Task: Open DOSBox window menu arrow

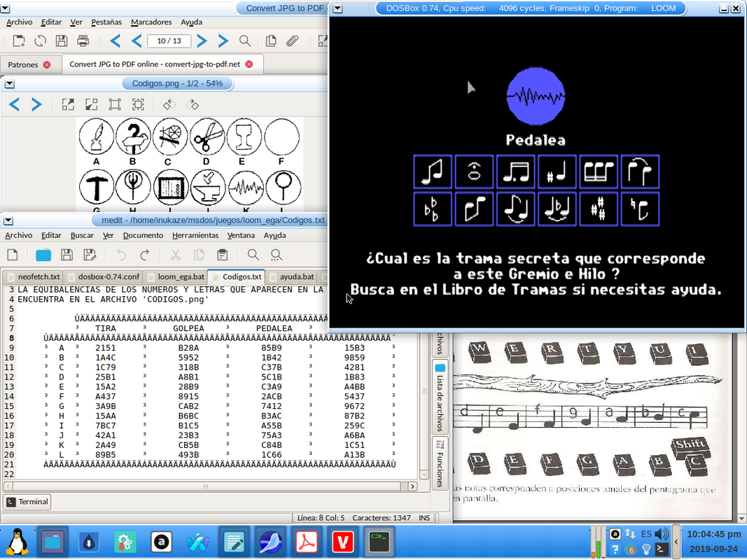Action: 337,8
